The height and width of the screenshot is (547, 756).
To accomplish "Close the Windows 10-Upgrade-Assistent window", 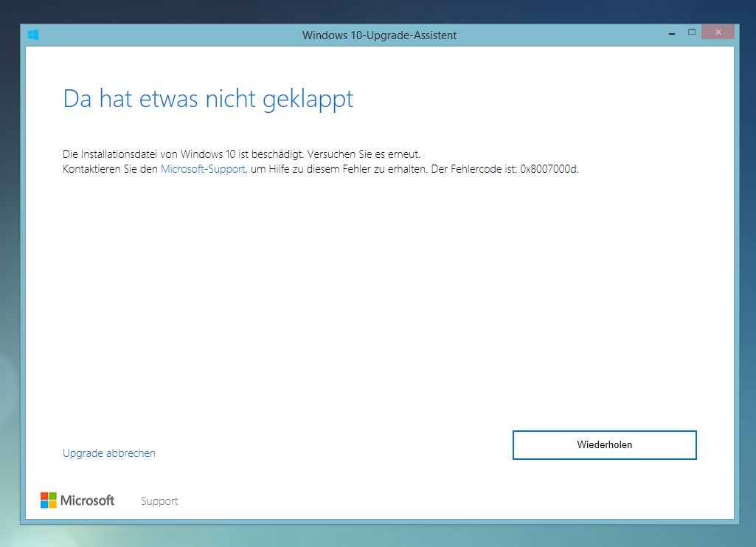I will click(718, 32).
